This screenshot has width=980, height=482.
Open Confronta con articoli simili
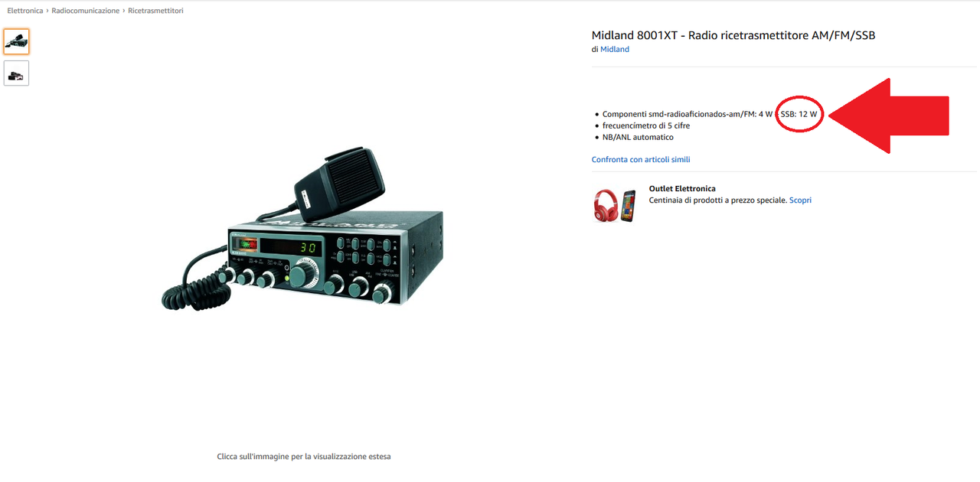[641, 159]
